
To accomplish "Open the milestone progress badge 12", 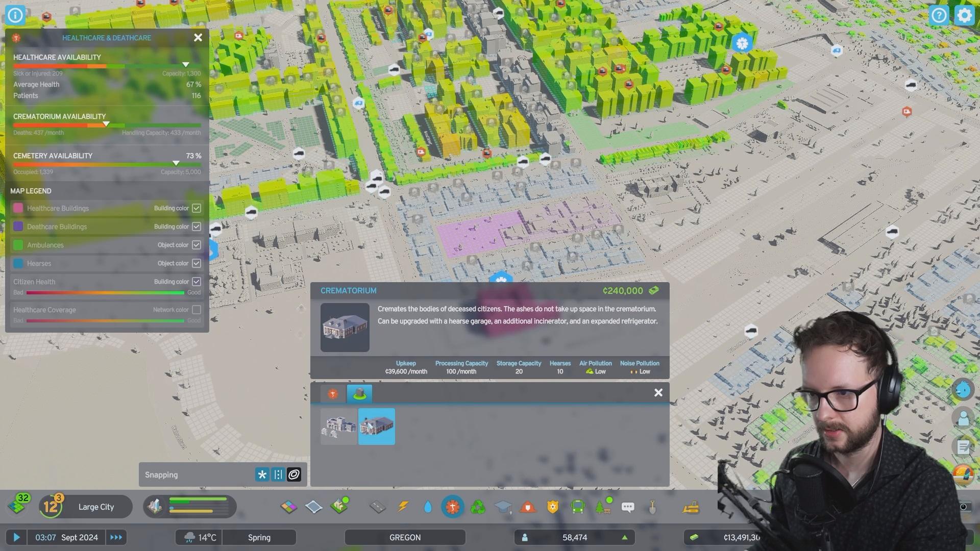I will pyautogui.click(x=51, y=506).
